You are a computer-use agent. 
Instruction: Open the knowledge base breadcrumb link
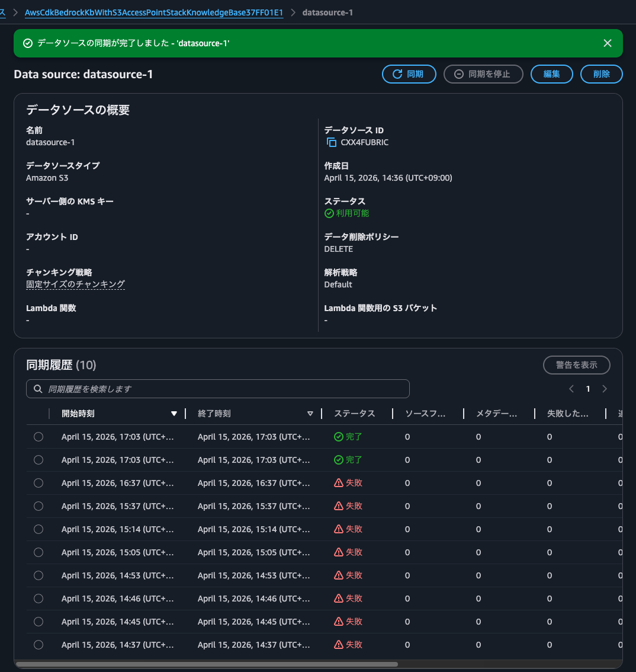pyautogui.click(x=154, y=12)
